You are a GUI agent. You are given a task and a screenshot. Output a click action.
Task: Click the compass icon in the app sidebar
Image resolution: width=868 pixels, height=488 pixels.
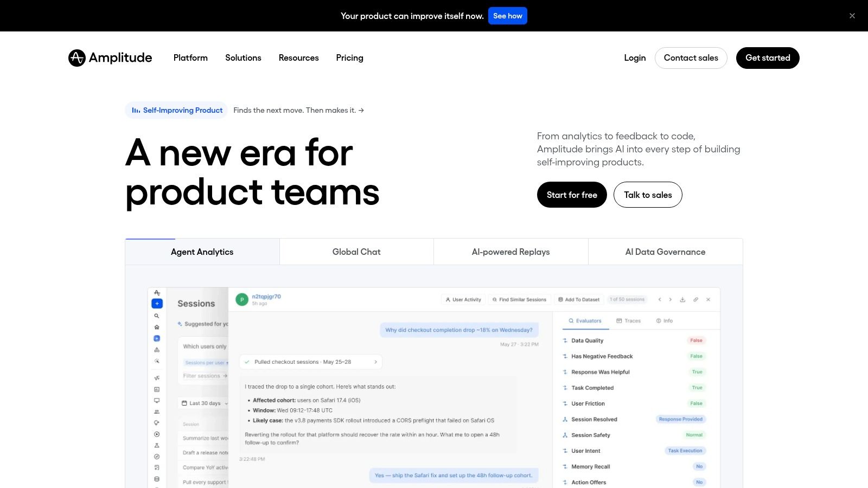[x=157, y=457]
